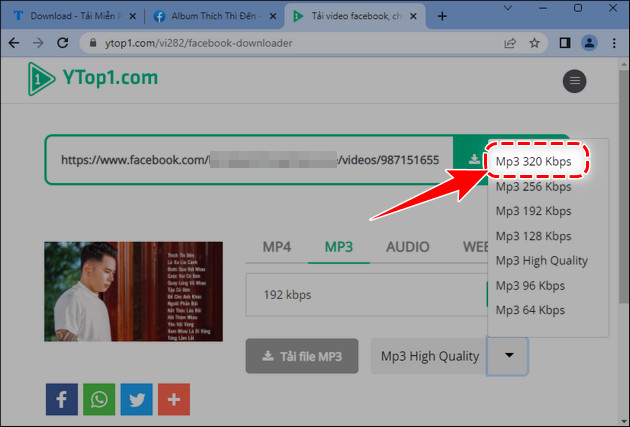Image resolution: width=630 pixels, height=427 pixels.
Task: Click the Facebook video URL input field
Action: click(x=250, y=160)
